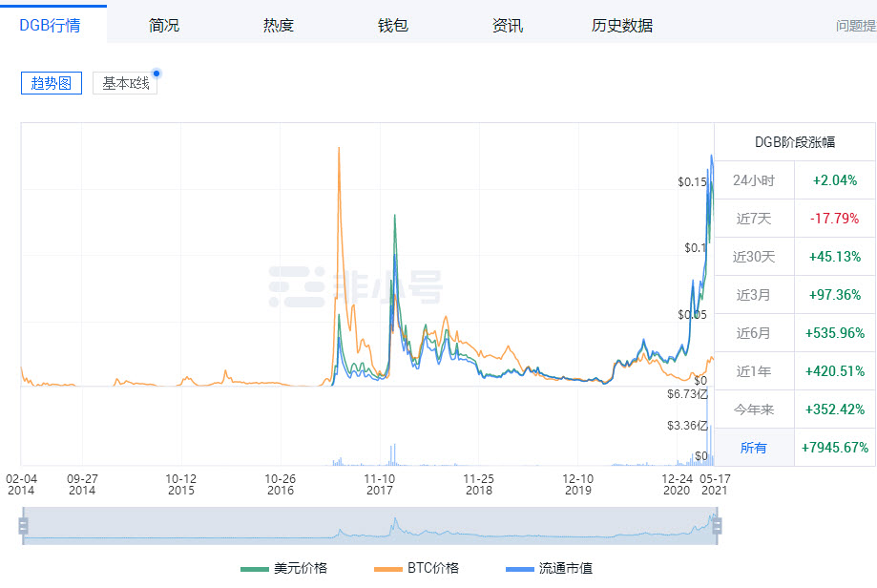The width and height of the screenshot is (877, 588).
Task: Select the 趋势图 chart view button
Action: pos(52,83)
